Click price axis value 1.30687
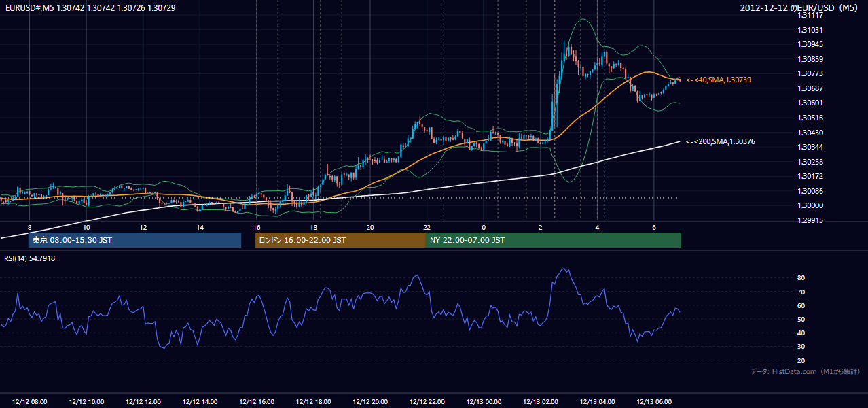The height and width of the screenshot is (408, 868). (810, 88)
